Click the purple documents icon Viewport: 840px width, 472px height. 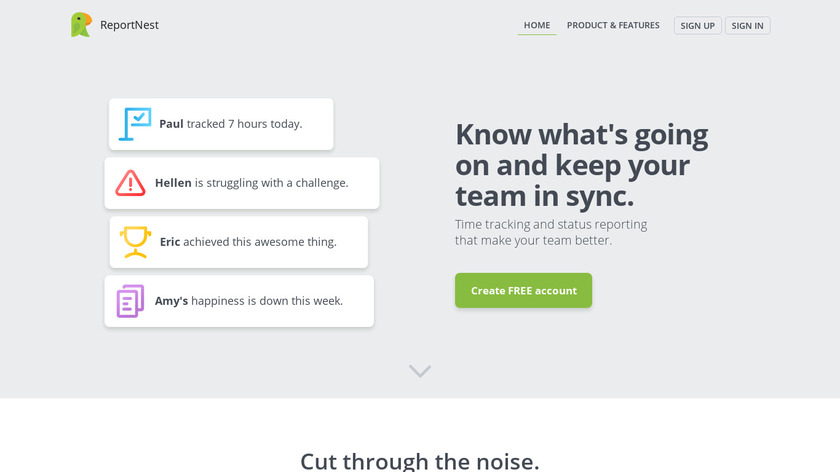coord(130,301)
